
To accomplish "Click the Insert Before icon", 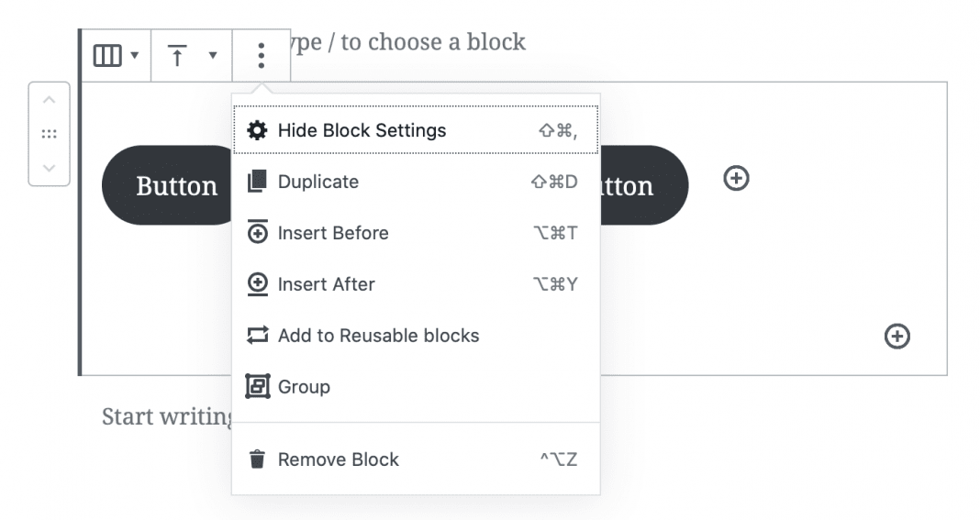I will tap(258, 233).
